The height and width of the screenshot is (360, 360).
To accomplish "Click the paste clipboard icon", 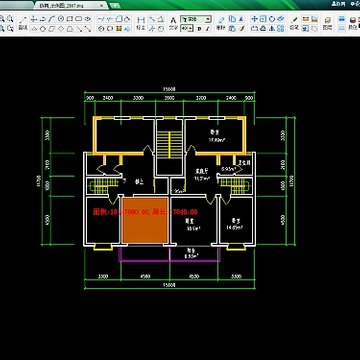I will click(232, 29).
